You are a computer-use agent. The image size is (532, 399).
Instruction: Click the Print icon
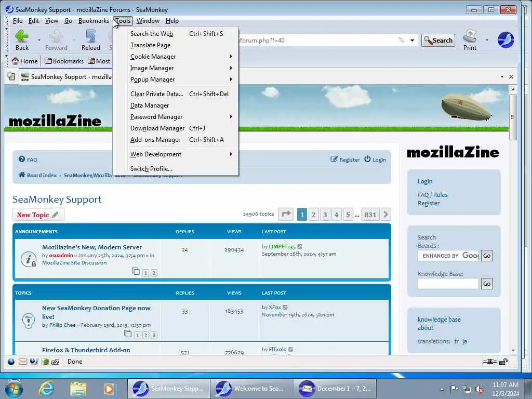[x=470, y=36]
